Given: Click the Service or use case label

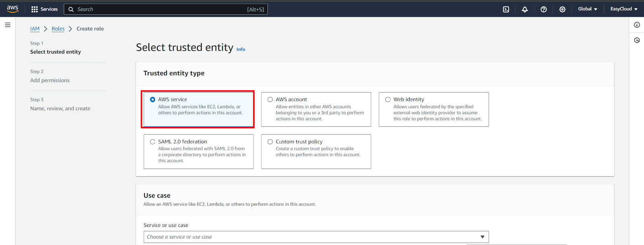Looking at the screenshot, I should (x=166, y=225).
